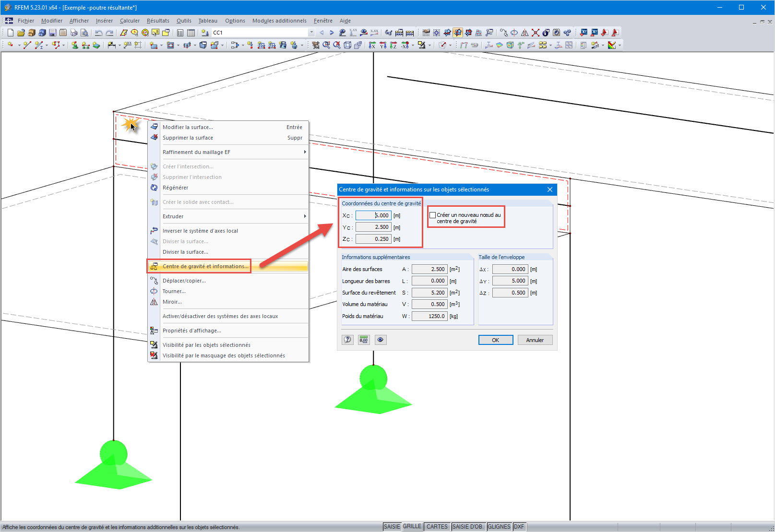Show view in Y direction
Image resolution: width=775 pixels, height=532 pixels.
click(382, 45)
